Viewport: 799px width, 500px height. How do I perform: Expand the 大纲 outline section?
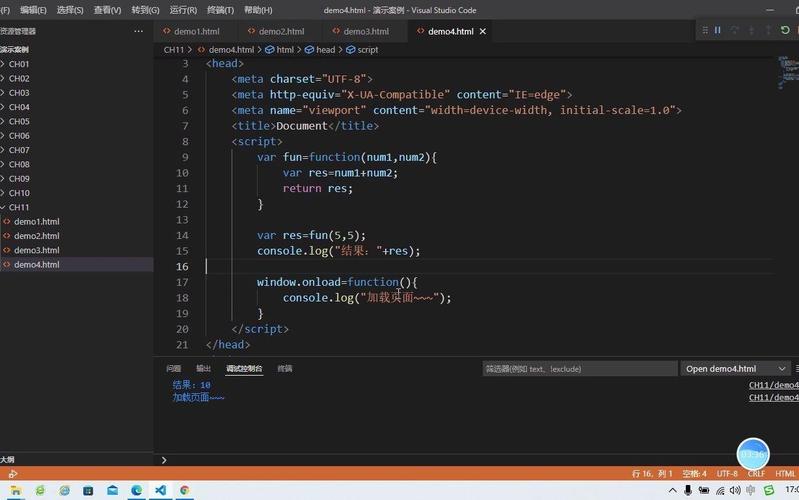tap(8, 459)
